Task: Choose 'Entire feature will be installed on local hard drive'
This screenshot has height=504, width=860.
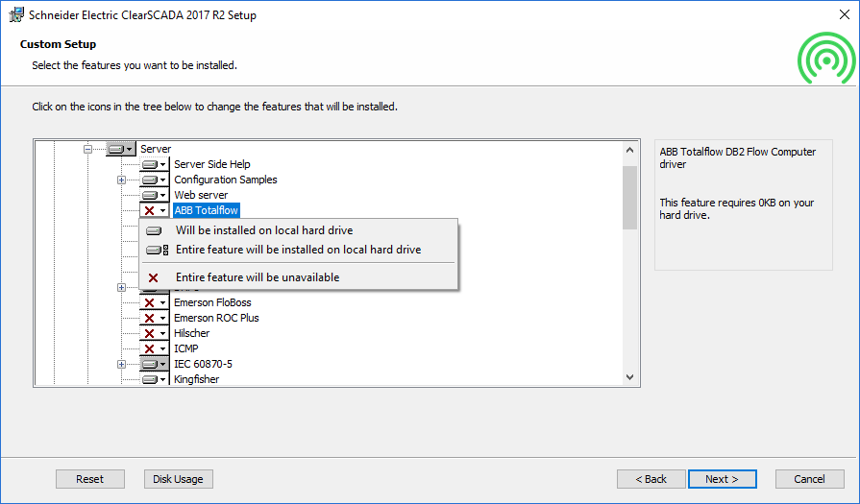Action: 298,250
